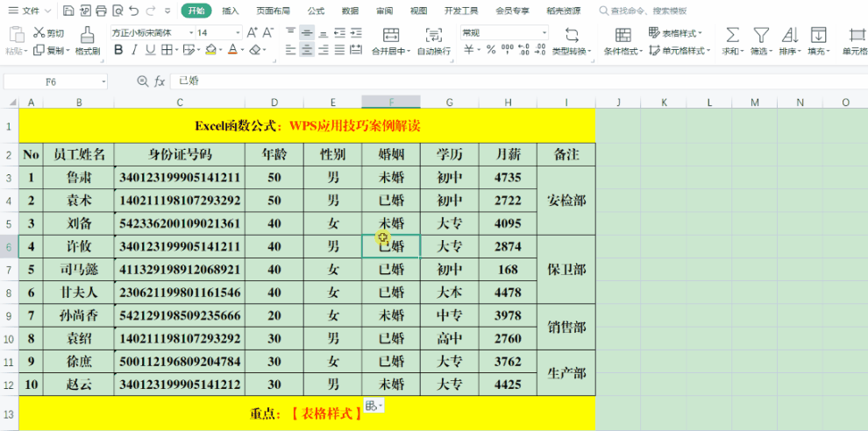Click the Filter (筛选) funnel icon
The image size is (868, 431).
pos(761,35)
